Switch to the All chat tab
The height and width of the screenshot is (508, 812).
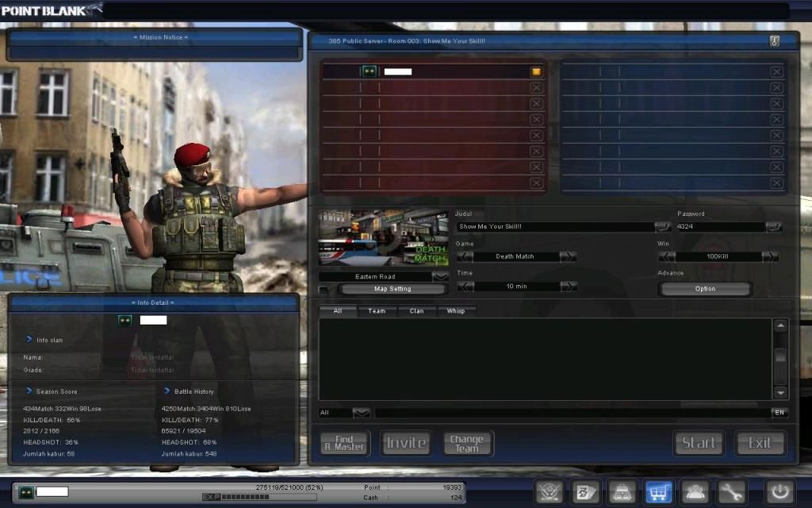point(338,311)
